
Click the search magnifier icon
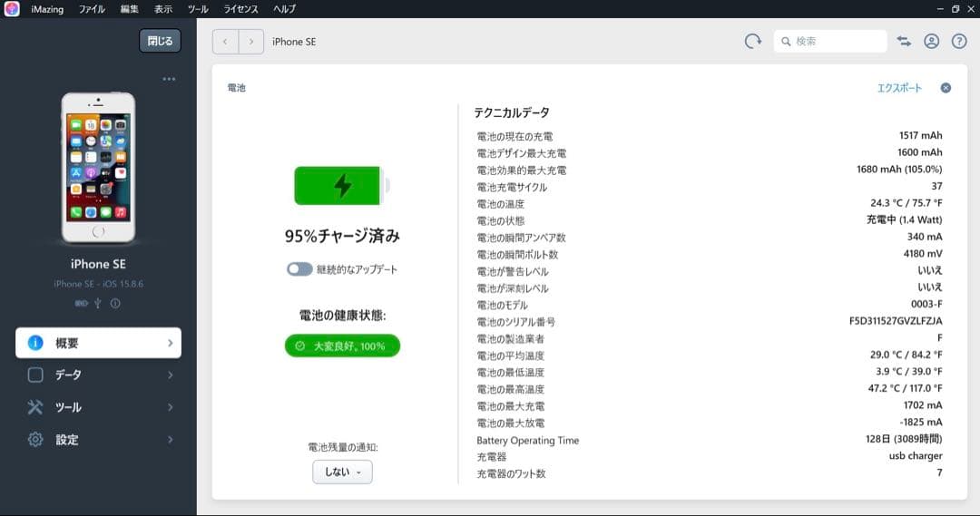click(786, 41)
